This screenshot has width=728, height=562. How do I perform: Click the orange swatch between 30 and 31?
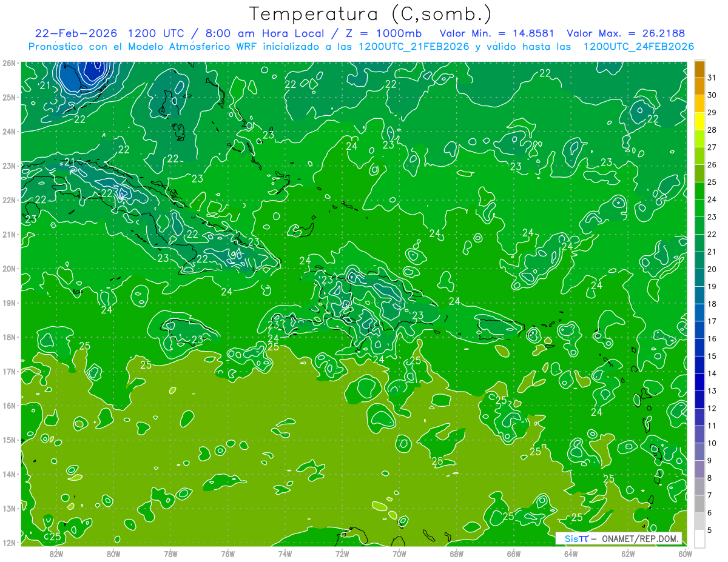pos(699,87)
